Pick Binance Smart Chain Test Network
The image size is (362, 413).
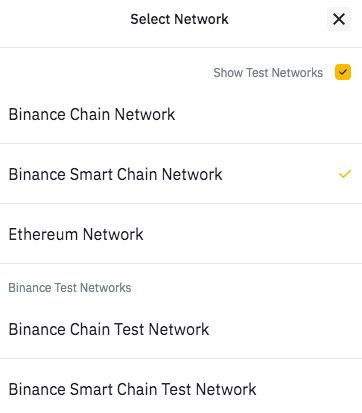coord(181,389)
